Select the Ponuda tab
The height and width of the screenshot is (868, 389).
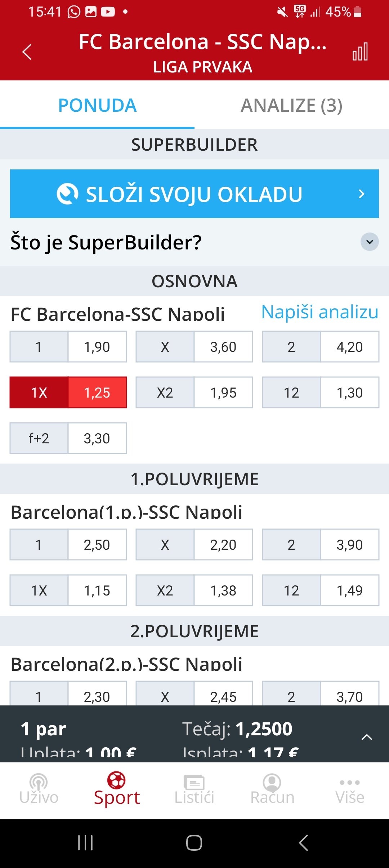[x=97, y=105]
